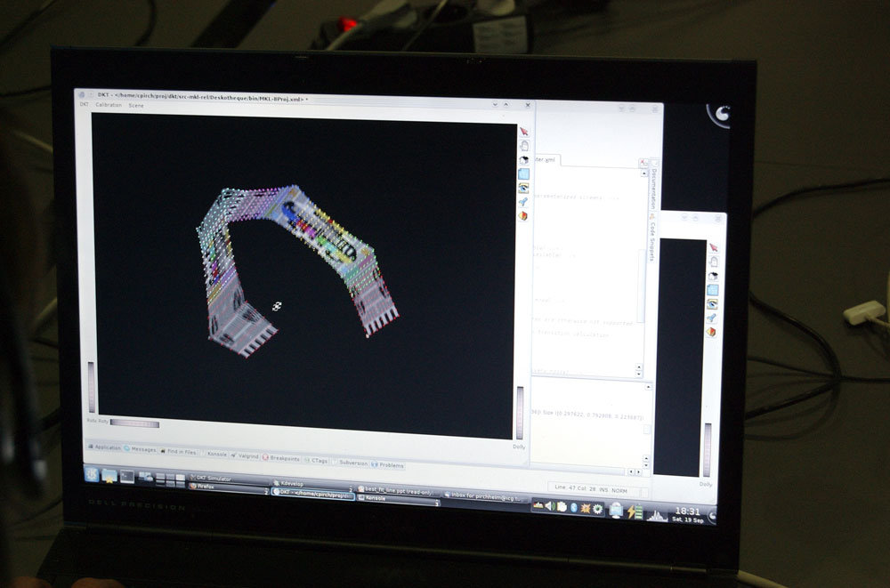The width and height of the screenshot is (890, 588).
Task: Click the Bluetooth icon in system tray
Action: (x=573, y=507)
